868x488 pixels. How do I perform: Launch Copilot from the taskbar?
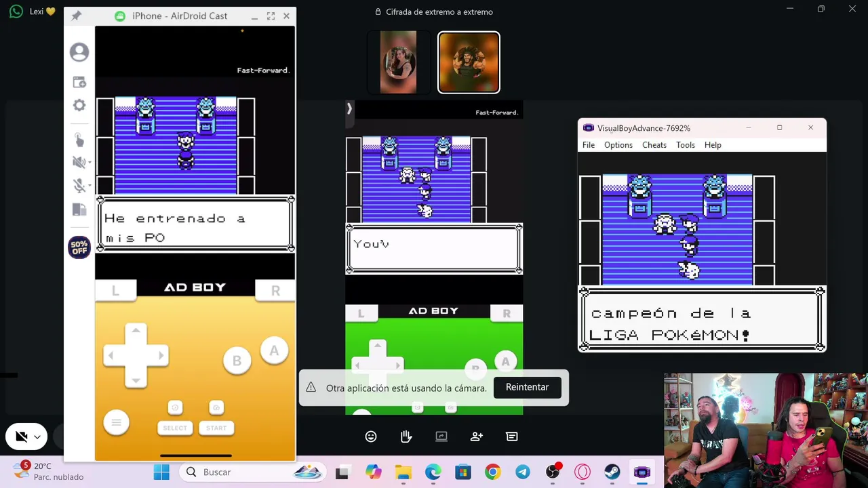pyautogui.click(x=374, y=472)
